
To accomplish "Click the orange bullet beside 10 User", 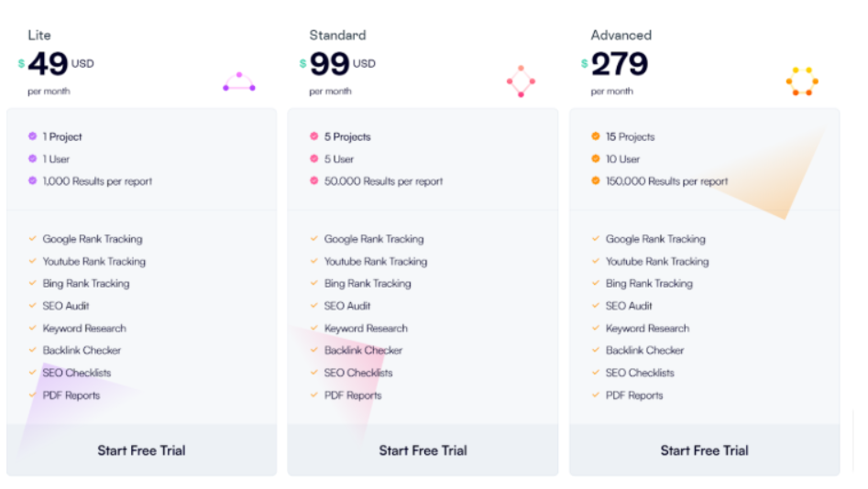I will 596,158.
